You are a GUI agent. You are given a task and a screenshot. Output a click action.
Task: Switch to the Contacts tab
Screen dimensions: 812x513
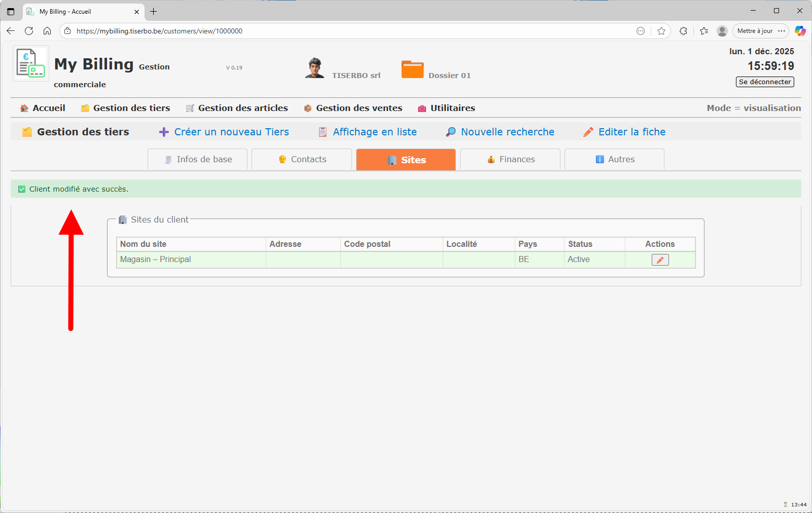[301, 159]
